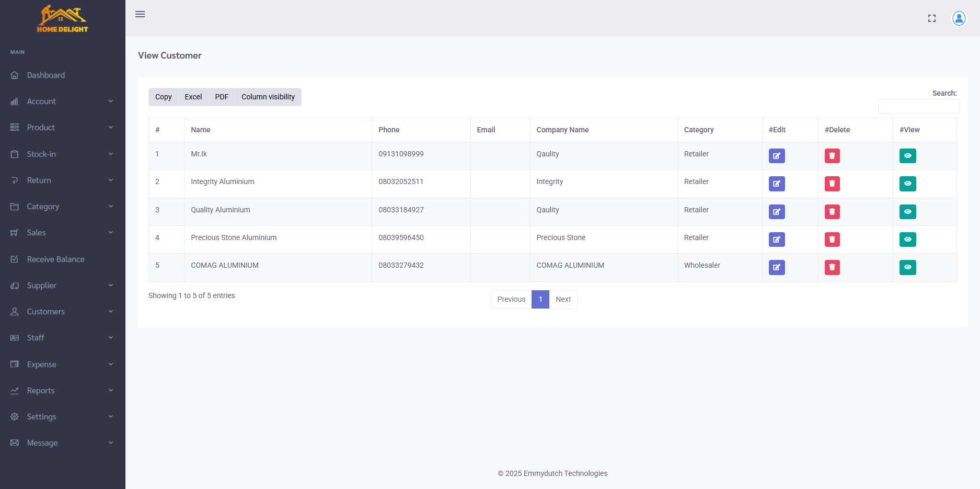Toggle fullscreen mode icon
980x489 pixels.
coord(932,18)
